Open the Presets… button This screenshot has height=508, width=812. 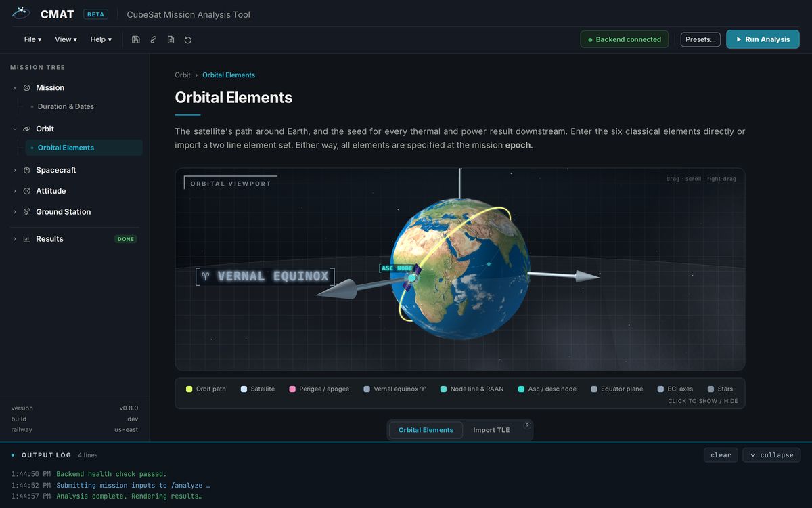coord(700,39)
